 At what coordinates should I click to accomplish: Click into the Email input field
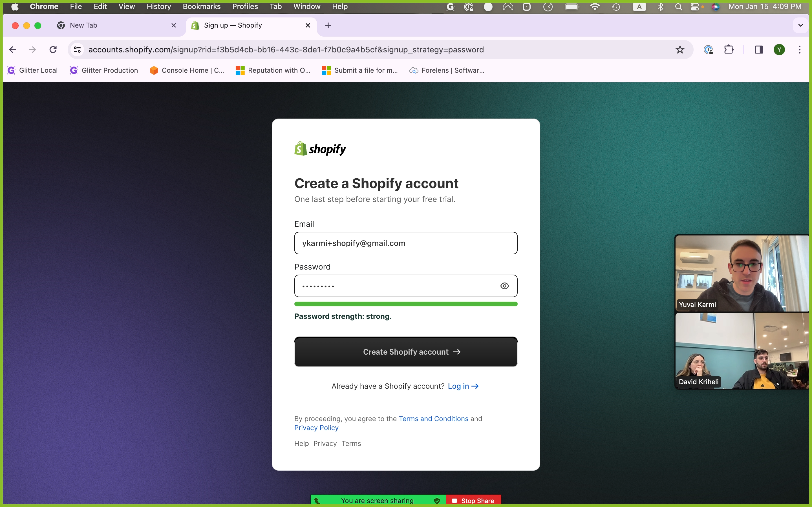(x=406, y=243)
